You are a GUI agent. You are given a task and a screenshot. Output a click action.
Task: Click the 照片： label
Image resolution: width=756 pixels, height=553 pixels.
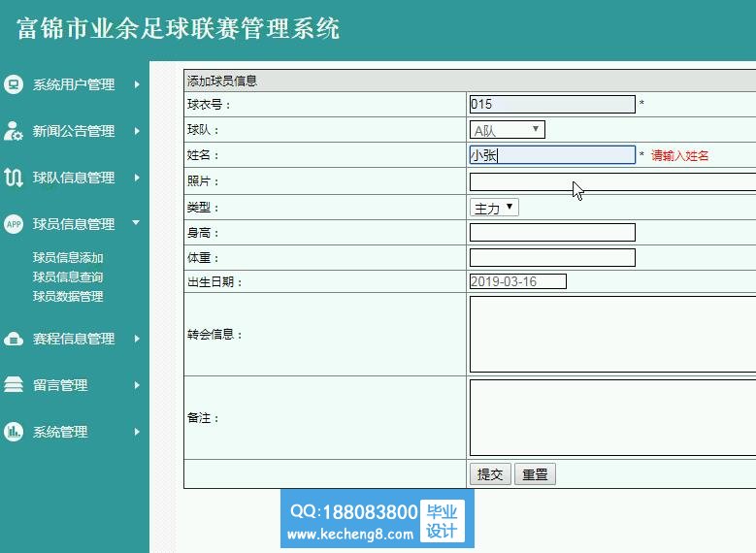coord(203,181)
